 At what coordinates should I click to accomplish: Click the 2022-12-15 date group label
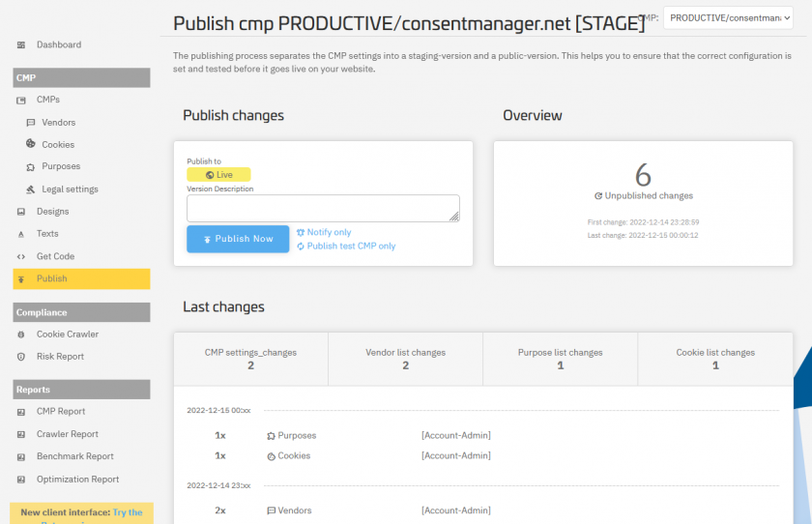point(218,411)
